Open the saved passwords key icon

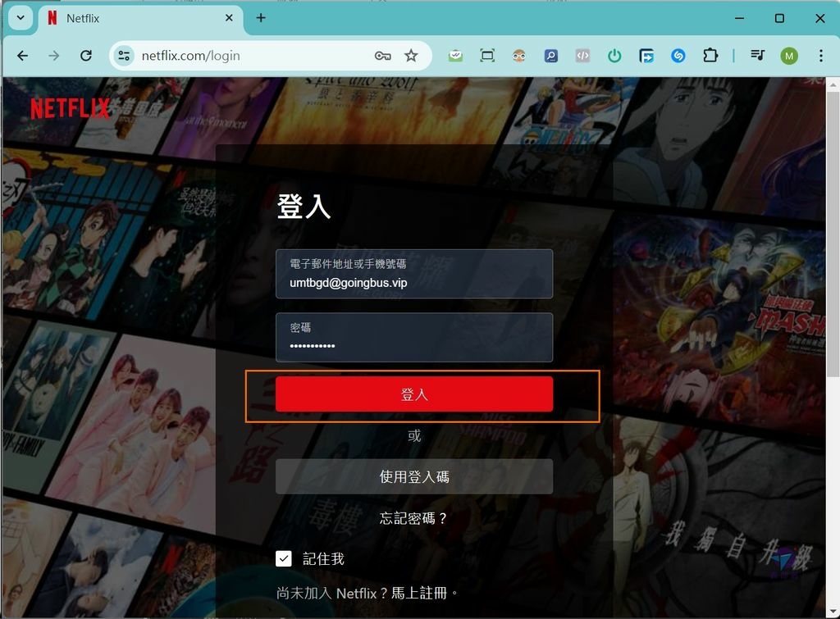tap(382, 56)
